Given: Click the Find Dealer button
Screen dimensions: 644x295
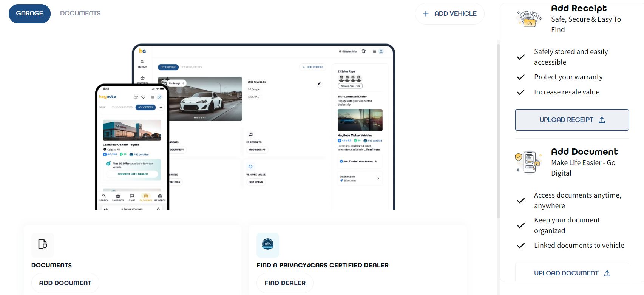Looking at the screenshot, I should pyautogui.click(x=285, y=283).
